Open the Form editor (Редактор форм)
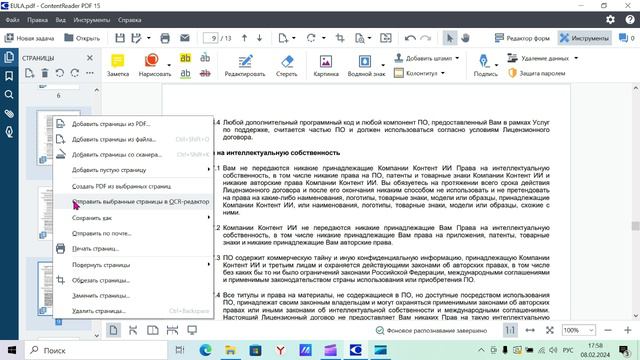 click(x=522, y=38)
